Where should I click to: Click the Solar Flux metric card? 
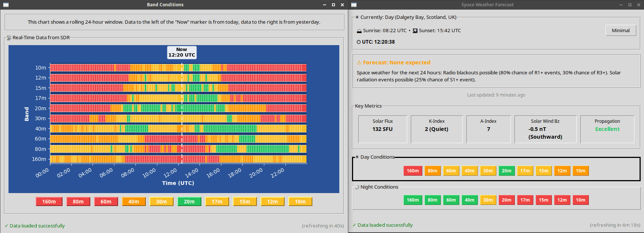tap(383, 129)
